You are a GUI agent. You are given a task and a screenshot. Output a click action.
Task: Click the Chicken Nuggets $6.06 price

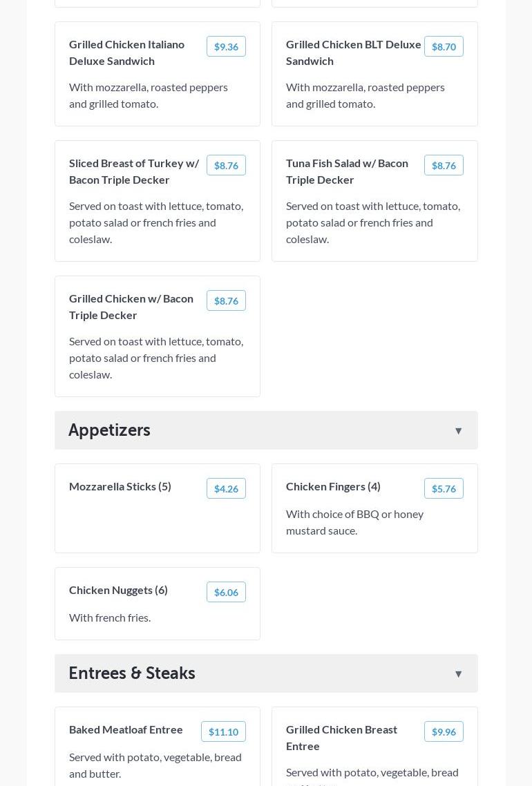pos(226,592)
